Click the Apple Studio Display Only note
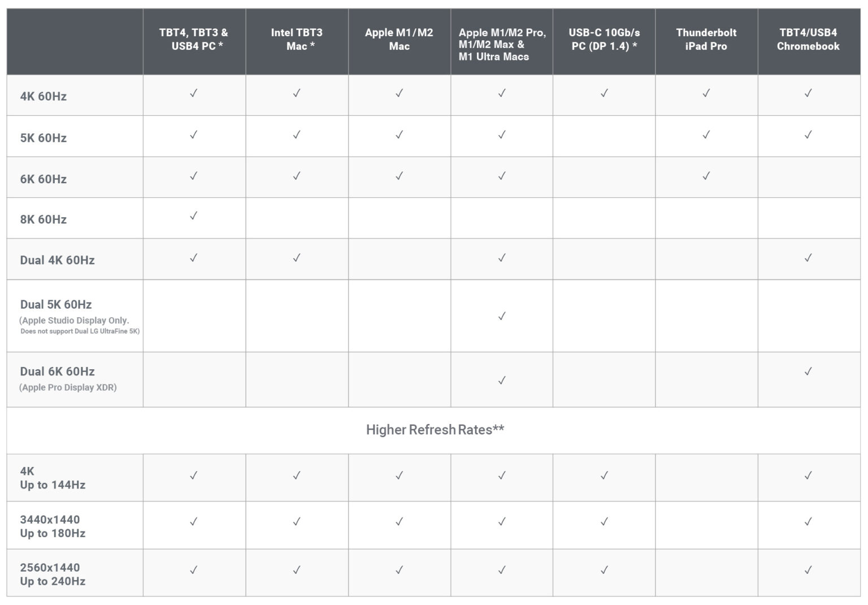Viewport: 868px width, 605px height. pos(74,320)
